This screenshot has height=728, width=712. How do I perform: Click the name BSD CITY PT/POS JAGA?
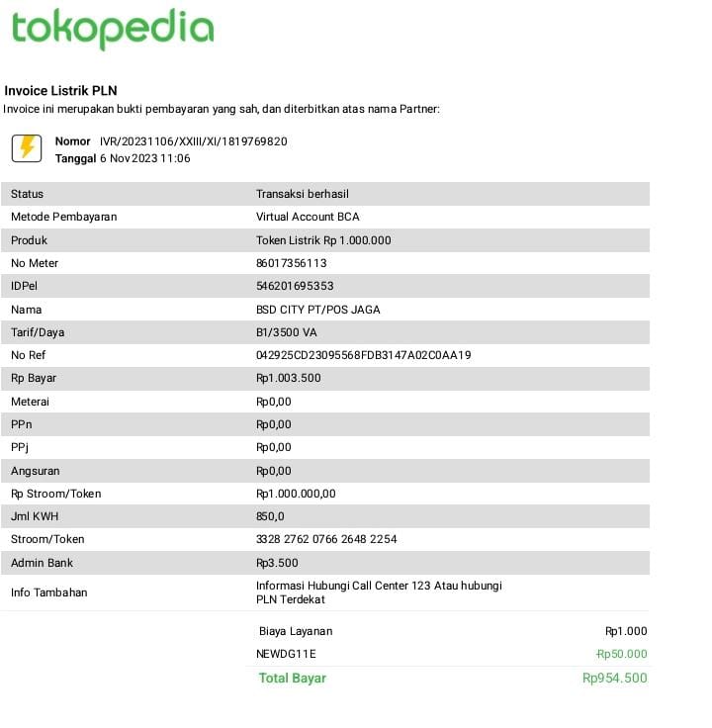317,310
